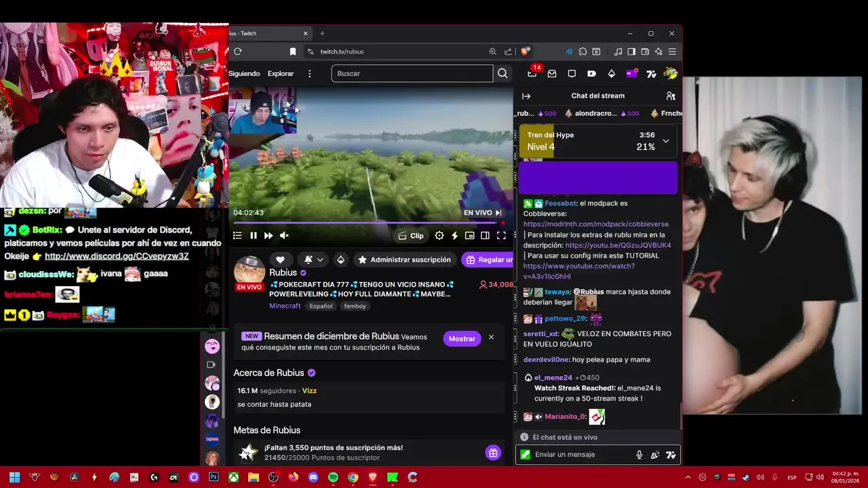Screen dimensions: 868x488
Task: Open Discord from the taskbar
Action: coord(313,477)
